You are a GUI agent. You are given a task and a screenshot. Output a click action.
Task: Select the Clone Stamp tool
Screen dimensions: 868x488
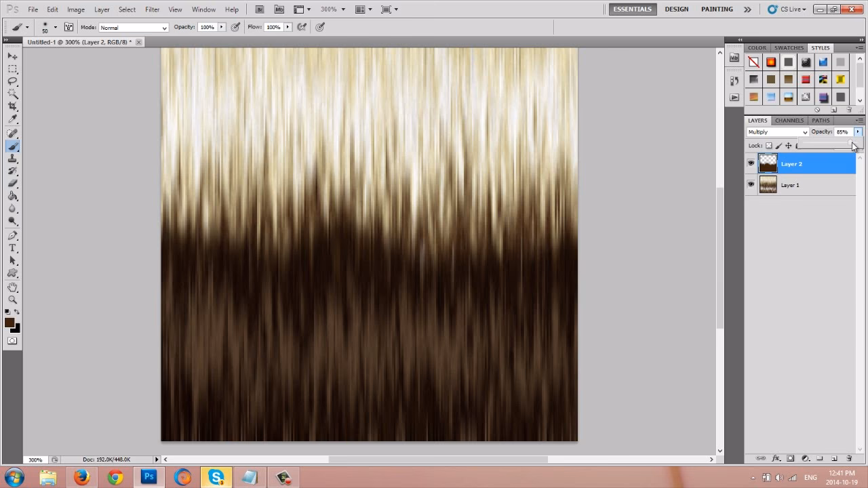click(12, 159)
